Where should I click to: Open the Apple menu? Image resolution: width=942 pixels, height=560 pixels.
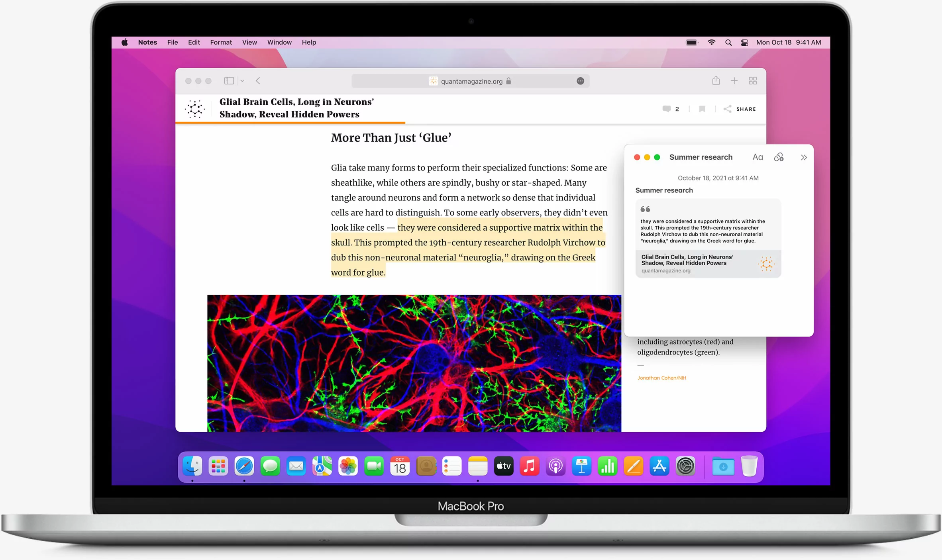pos(125,42)
